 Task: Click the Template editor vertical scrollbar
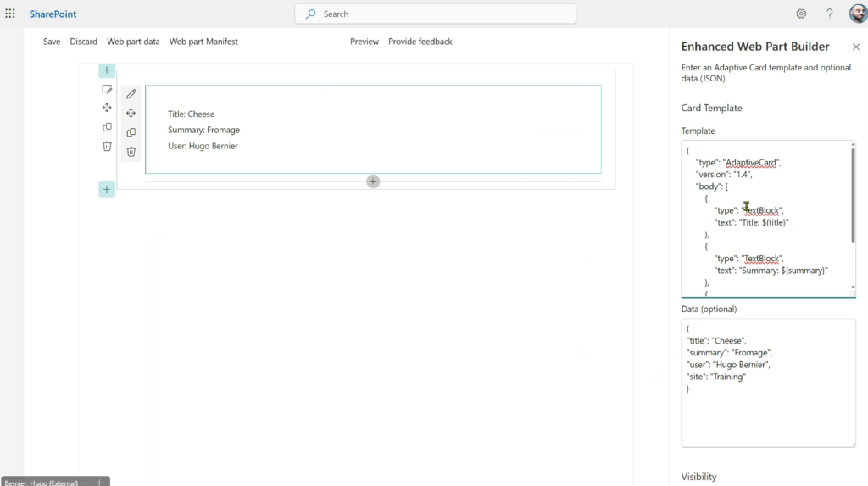point(853,195)
